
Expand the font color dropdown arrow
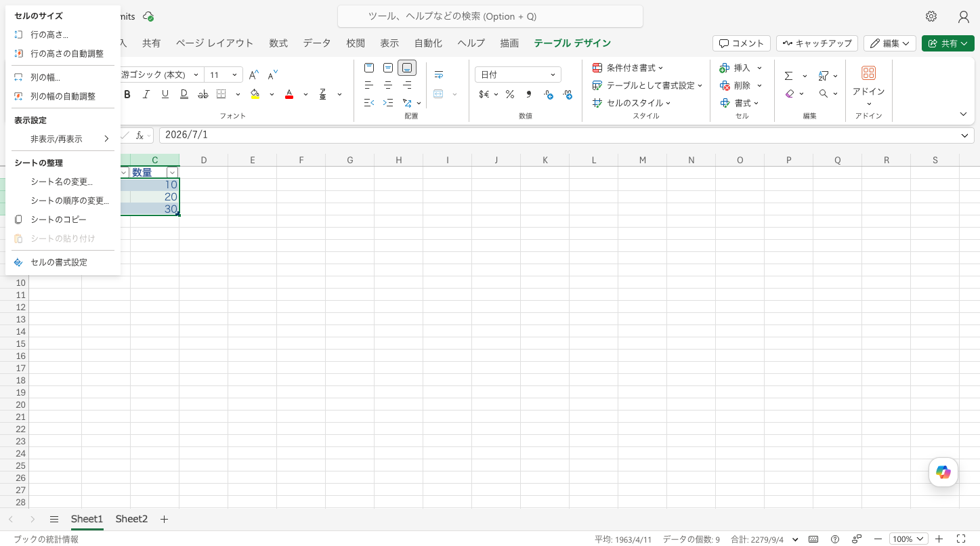[305, 94]
